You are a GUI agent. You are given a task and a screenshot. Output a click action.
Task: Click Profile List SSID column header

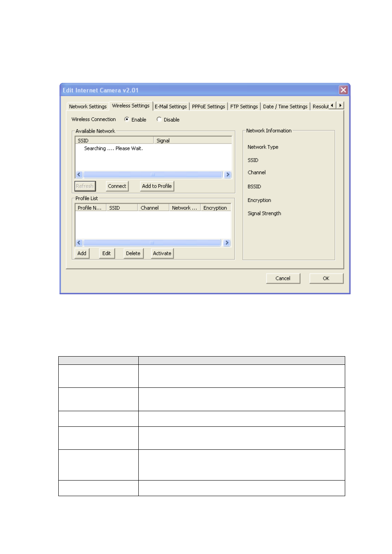(122, 208)
